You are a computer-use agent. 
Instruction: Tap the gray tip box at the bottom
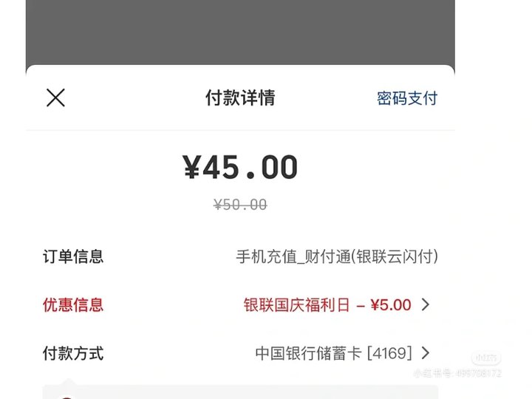tap(240, 392)
